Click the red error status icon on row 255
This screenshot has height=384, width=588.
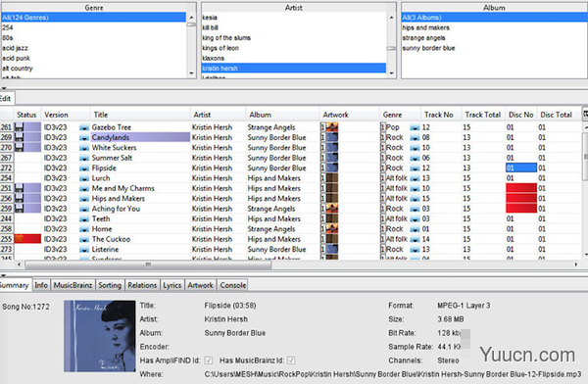click(x=20, y=238)
